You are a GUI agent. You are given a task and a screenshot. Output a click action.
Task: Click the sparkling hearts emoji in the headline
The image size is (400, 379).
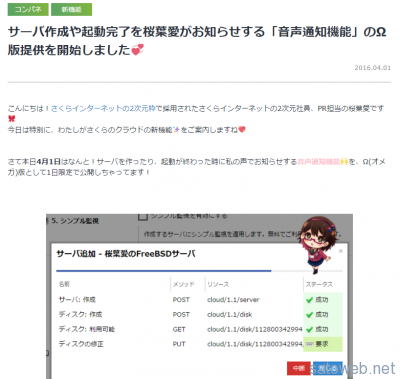click(138, 50)
